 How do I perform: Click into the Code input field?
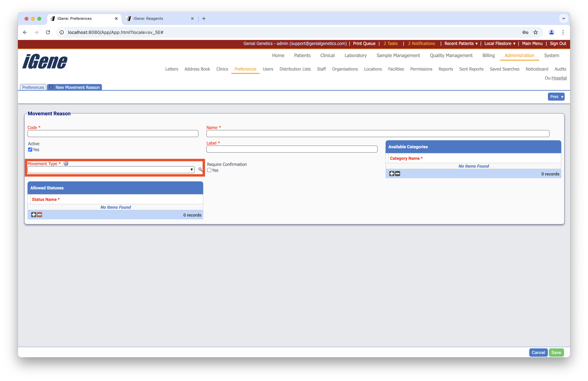click(x=113, y=134)
